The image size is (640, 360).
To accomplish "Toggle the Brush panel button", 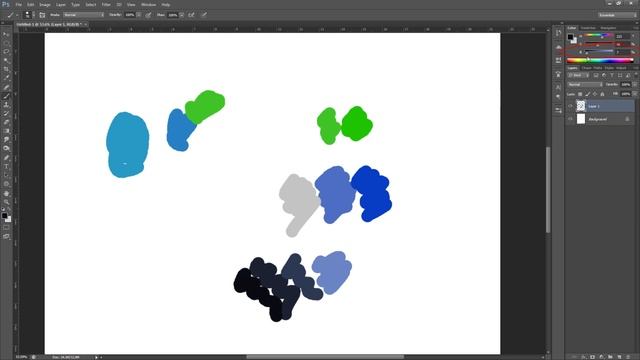I will (x=42, y=15).
